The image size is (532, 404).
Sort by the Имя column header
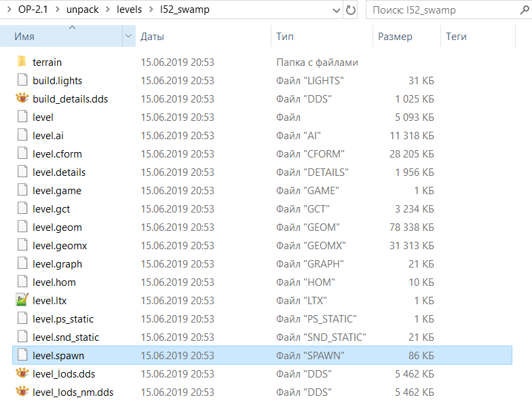click(x=61, y=36)
